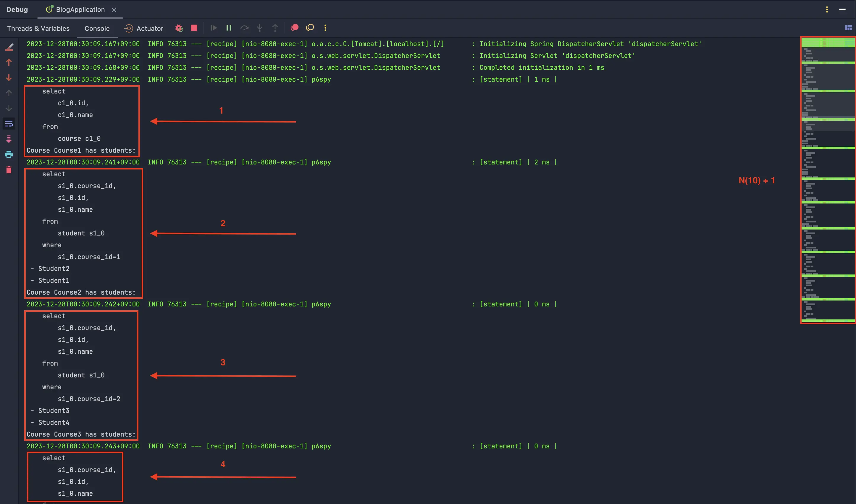Switch to Threads & Variables tab
The width and height of the screenshot is (856, 504).
point(38,28)
